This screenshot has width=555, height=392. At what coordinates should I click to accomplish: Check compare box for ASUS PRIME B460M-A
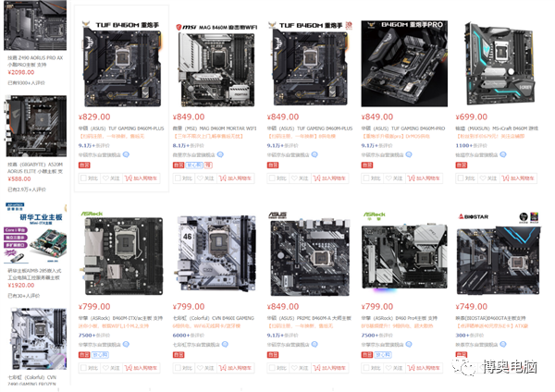click(273, 368)
